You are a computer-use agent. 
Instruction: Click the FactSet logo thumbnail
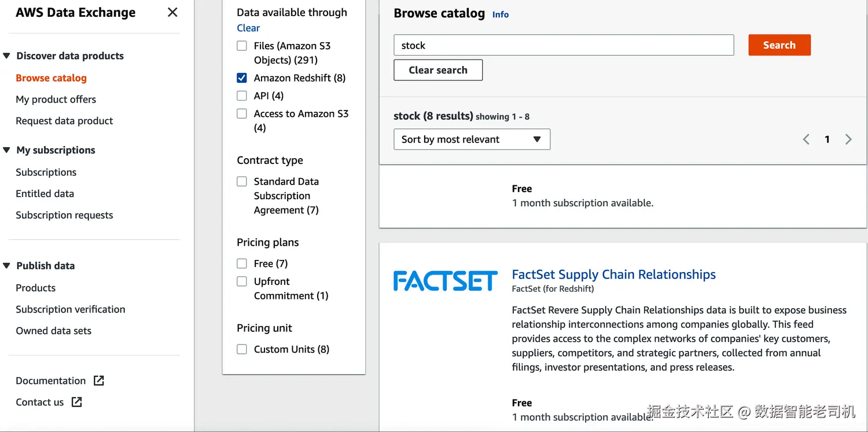pyautogui.click(x=445, y=281)
